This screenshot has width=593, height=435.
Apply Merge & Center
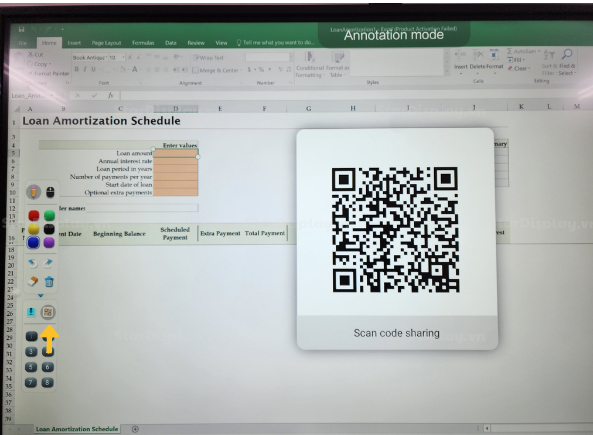[x=216, y=70]
